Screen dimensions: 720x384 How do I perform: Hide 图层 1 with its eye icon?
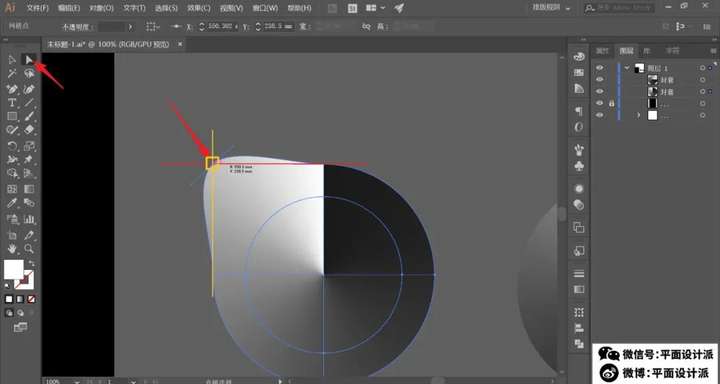coord(600,68)
